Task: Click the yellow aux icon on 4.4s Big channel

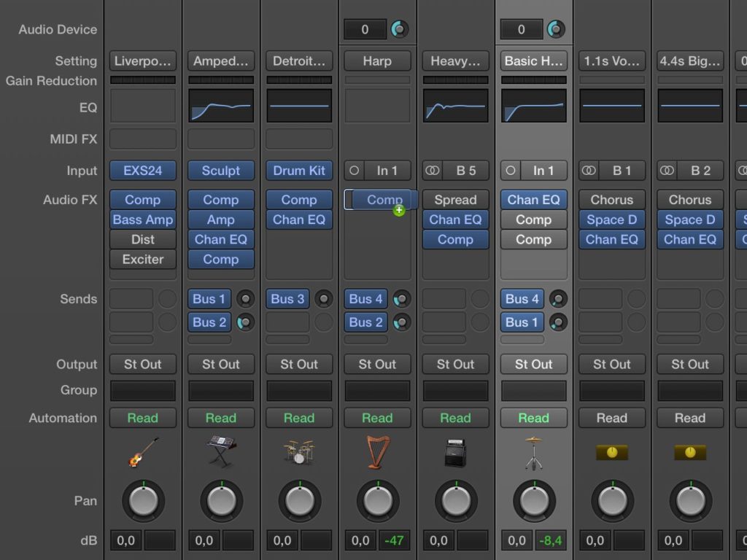Action: (x=689, y=453)
